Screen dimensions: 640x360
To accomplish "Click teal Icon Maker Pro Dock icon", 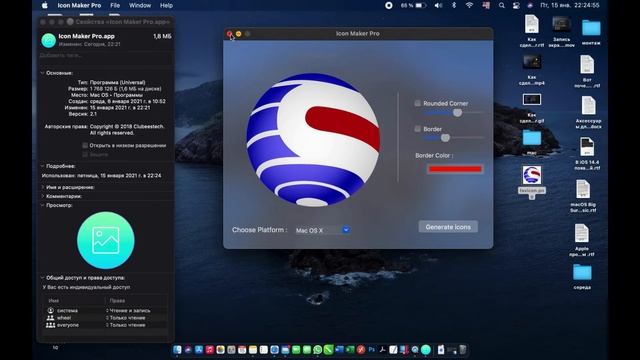I will [x=426, y=349].
